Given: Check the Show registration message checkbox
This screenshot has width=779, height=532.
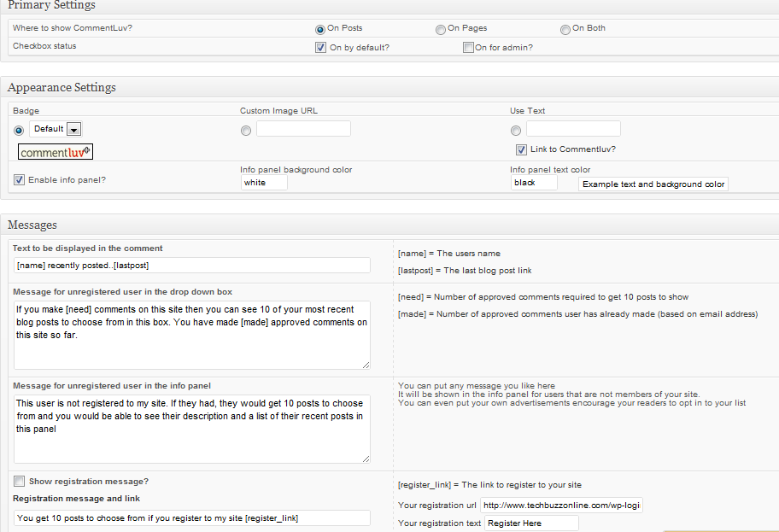Looking at the screenshot, I should pos(19,482).
